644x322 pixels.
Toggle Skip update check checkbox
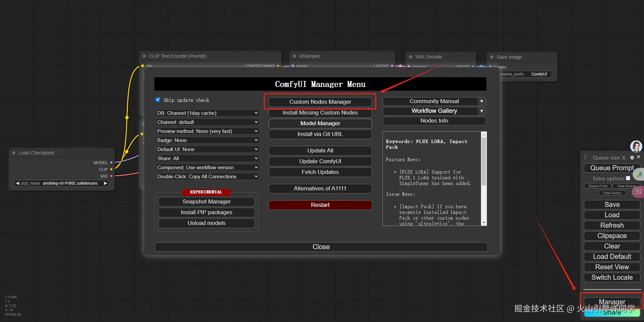click(x=158, y=100)
